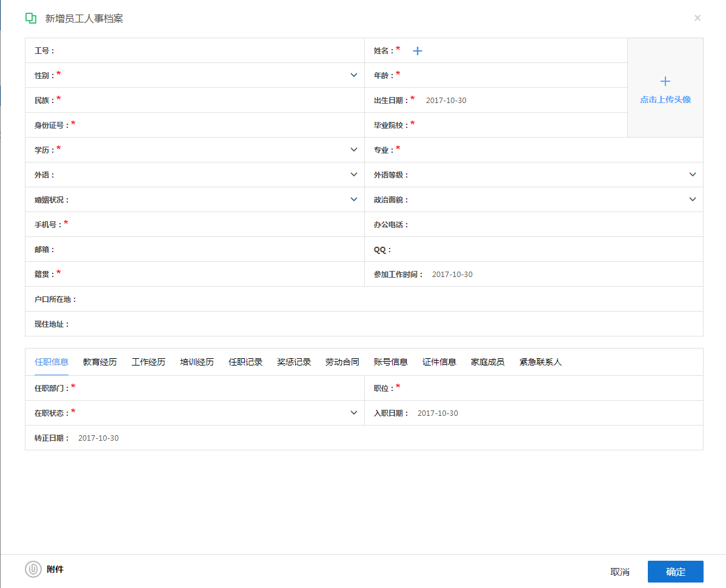Image resolution: width=726 pixels, height=588 pixels.
Task: Click the green window icon beside 新增员工人事档案
Action: (x=30, y=18)
